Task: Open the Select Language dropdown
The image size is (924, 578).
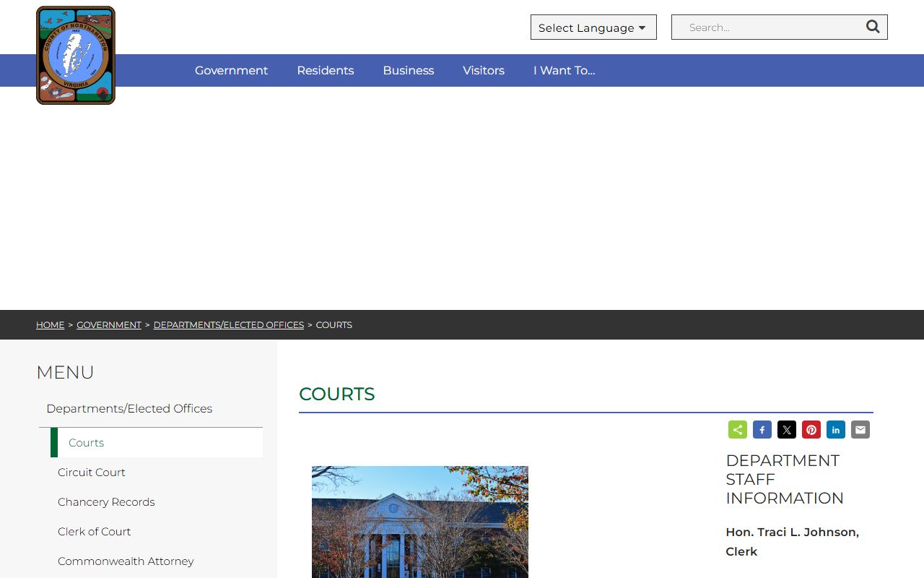Action: [x=593, y=27]
